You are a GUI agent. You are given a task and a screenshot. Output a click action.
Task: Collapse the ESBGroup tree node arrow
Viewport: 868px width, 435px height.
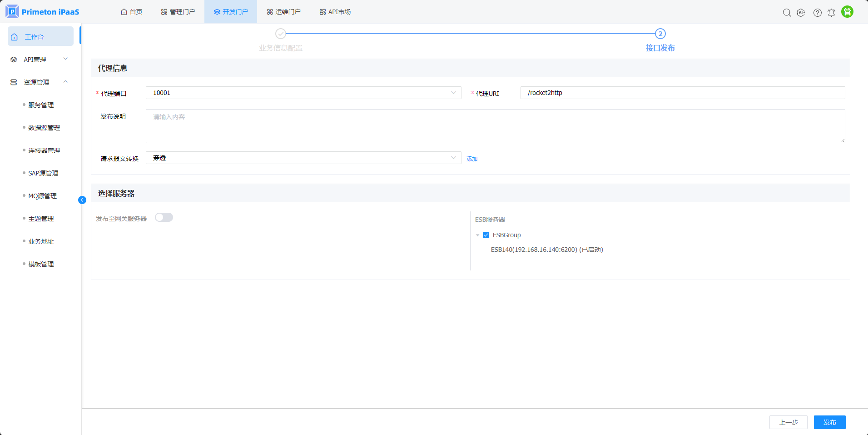click(477, 235)
